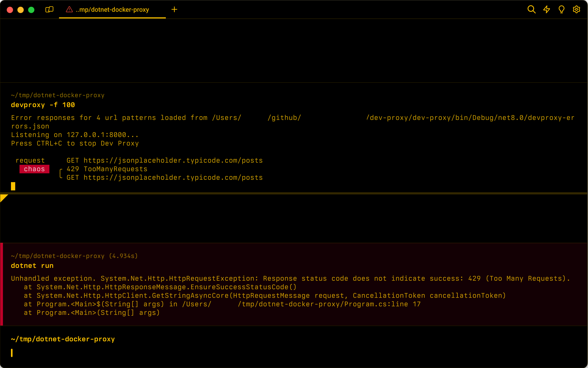
Task: Open the second jsonplaceholder posts URL
Action: coord(173,178)
